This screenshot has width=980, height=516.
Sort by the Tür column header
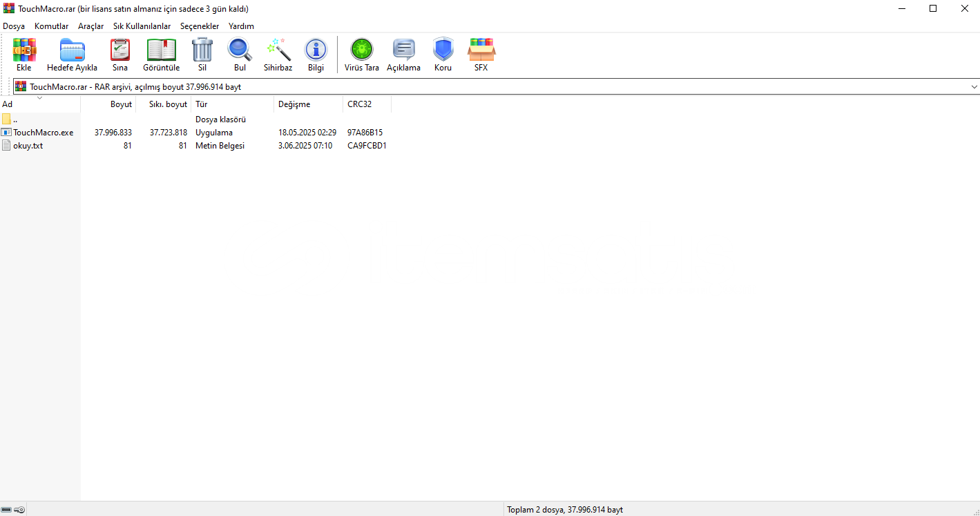tap(233, 104)
